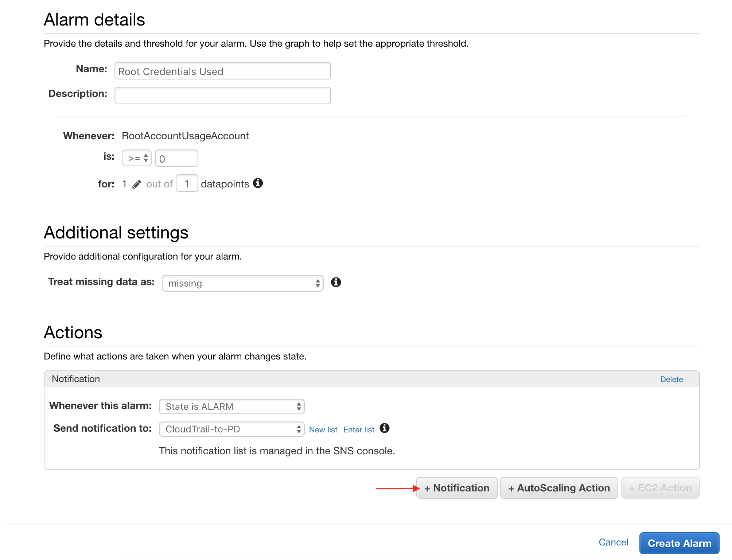Add an AutoScaling Action
Viewport: 732px width, 560px height.
tap(559, 488)
